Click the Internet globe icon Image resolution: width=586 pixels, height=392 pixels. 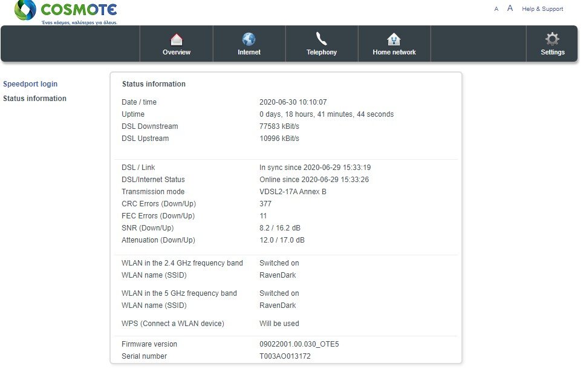[249, 39]
